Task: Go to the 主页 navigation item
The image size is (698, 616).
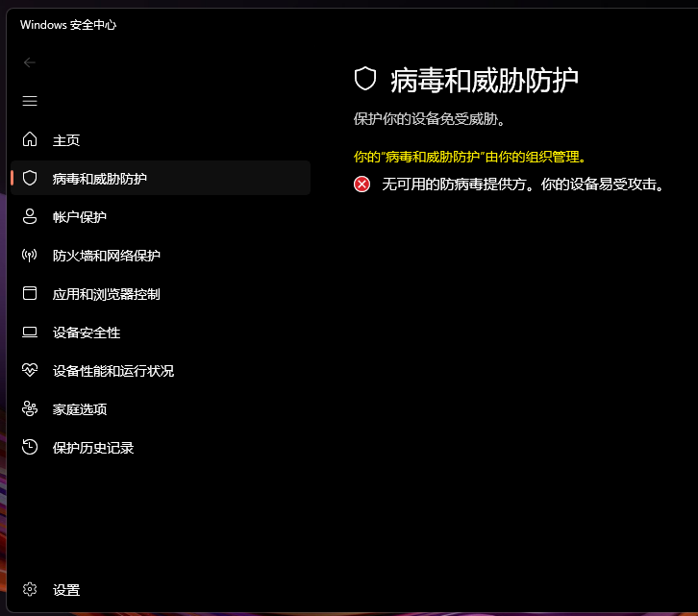Action: tap(66, 140)
